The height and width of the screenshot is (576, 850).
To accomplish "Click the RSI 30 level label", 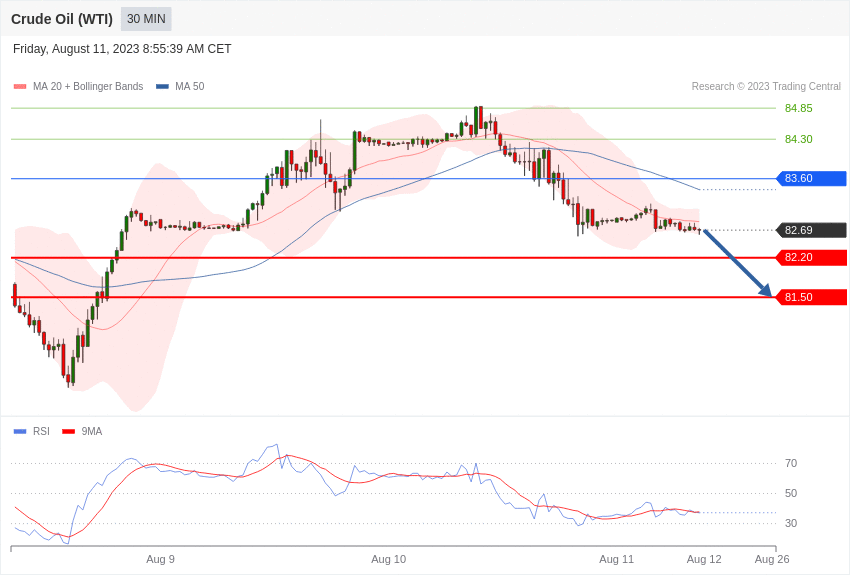I will pos(791,523).
